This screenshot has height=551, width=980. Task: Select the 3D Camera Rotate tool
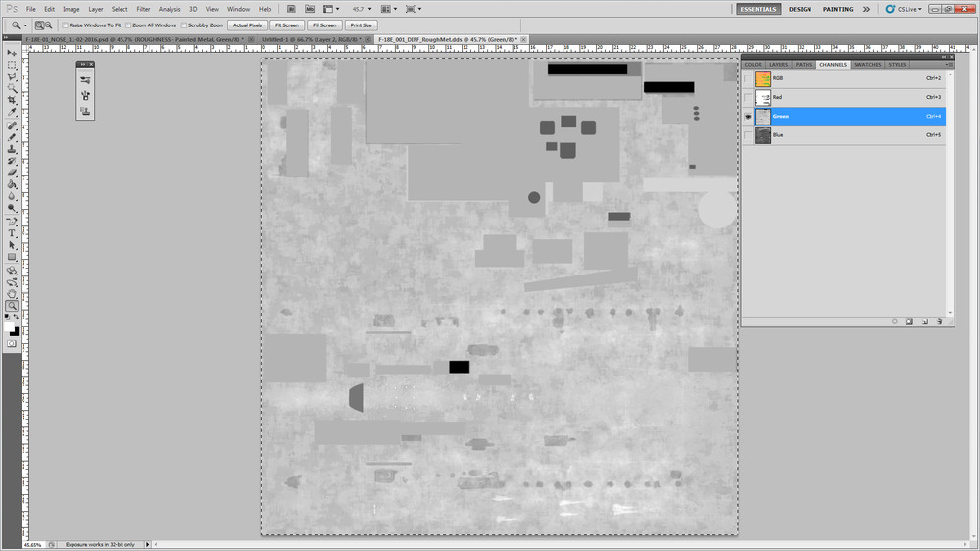click(12, 282)
